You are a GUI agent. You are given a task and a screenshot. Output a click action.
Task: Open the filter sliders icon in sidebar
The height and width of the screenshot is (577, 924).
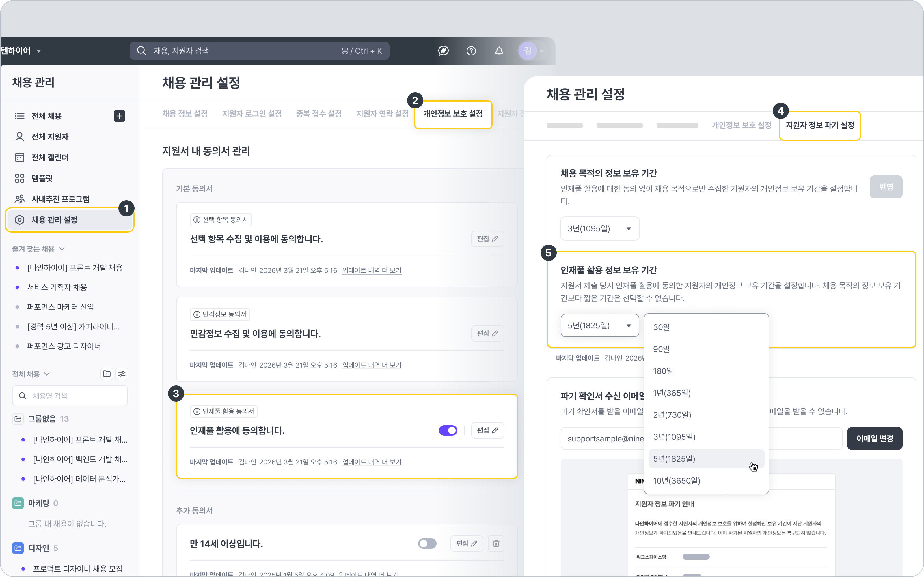122,374
